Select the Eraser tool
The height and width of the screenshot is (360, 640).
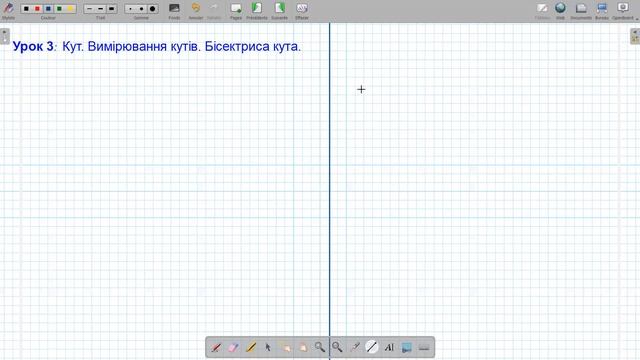coord(233,347)
